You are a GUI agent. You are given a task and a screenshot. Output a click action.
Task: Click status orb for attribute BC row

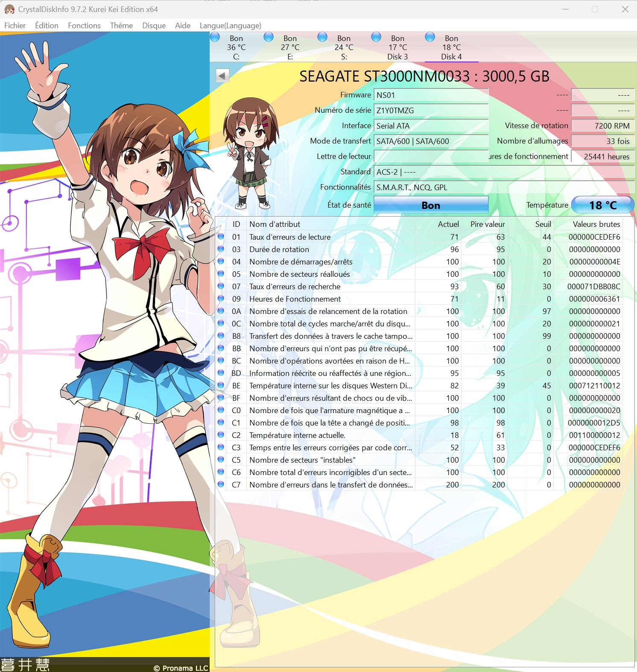(221, 360)
